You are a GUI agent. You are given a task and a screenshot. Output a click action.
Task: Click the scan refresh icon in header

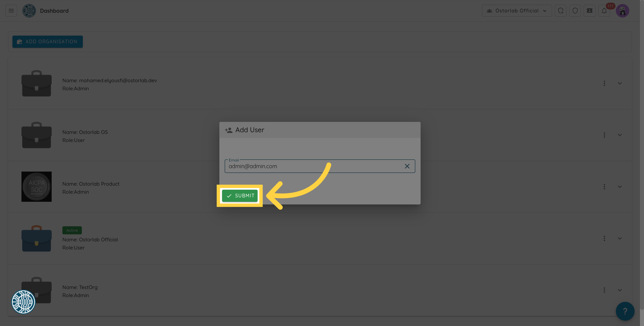pyautogui.click(x=560, y=11)
